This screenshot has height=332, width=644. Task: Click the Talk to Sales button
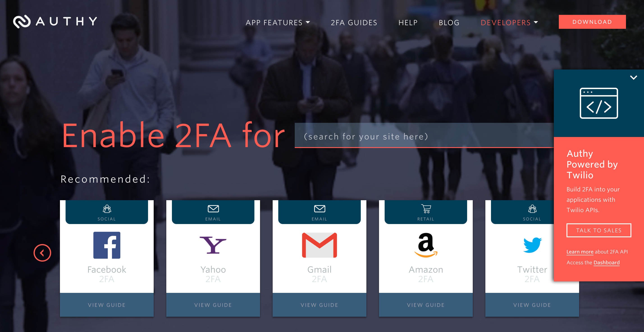598,230
